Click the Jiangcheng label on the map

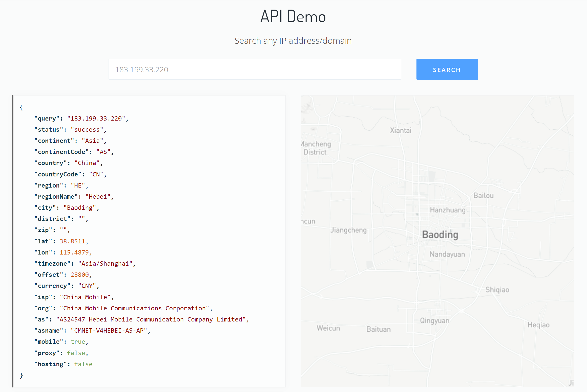click(x=348, y=230)
